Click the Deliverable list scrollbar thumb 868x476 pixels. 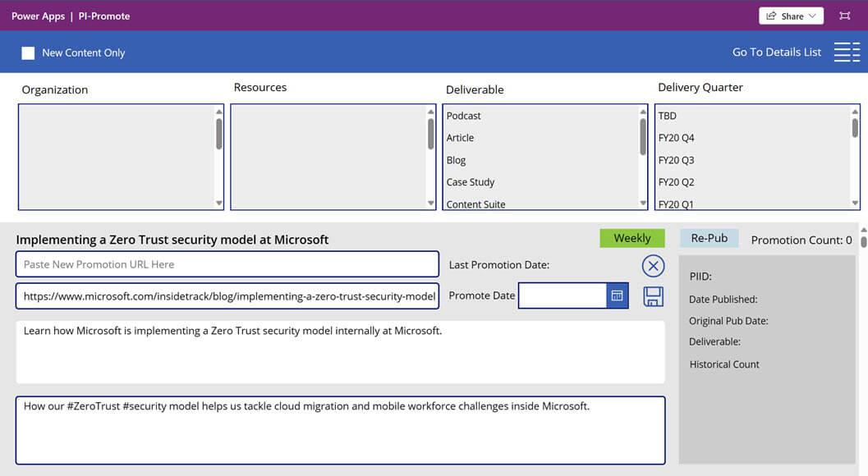click(x=643, y=137)
